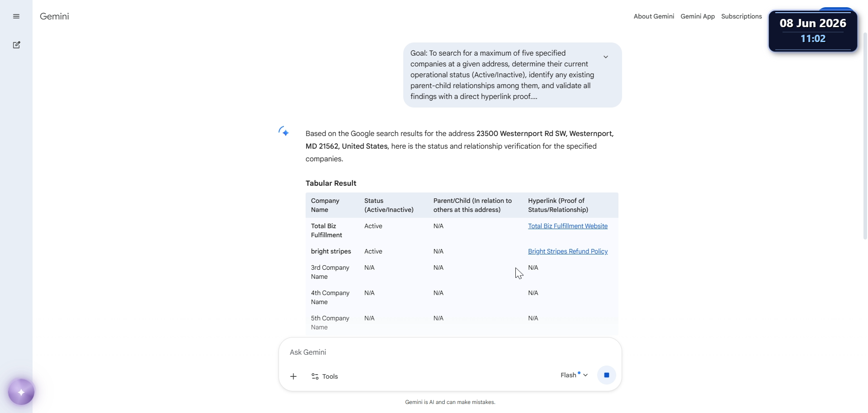Image resolution: width=868 pixels, height=413 pixels.
Task: Stop the response with the square button
Action: 607,375
